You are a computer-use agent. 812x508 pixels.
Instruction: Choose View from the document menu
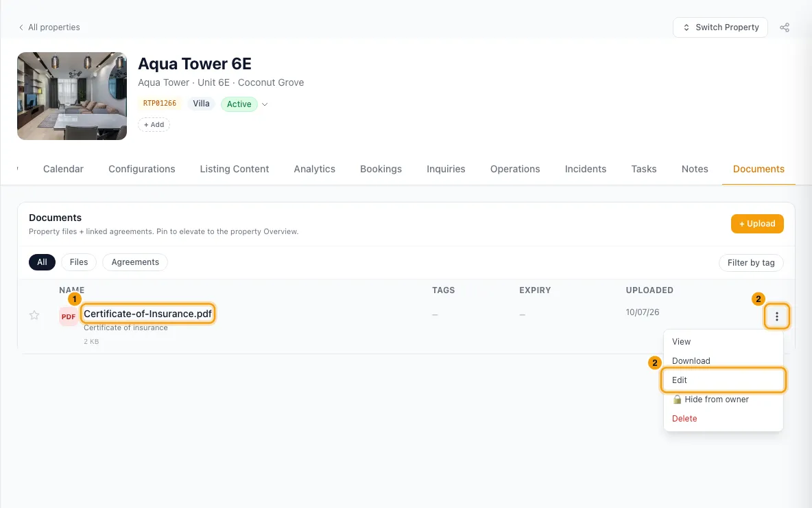pos(723,342)
